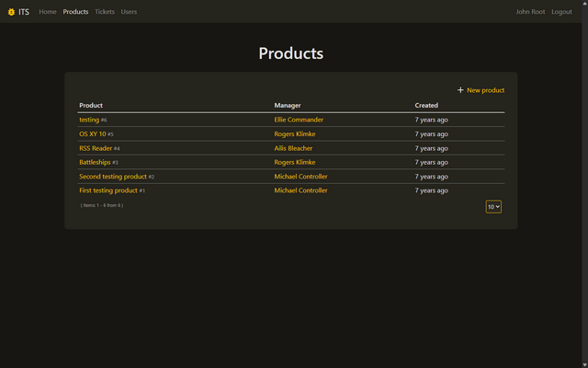
Task: Open the Users navigation item
Action: click(x=129, y=12)
